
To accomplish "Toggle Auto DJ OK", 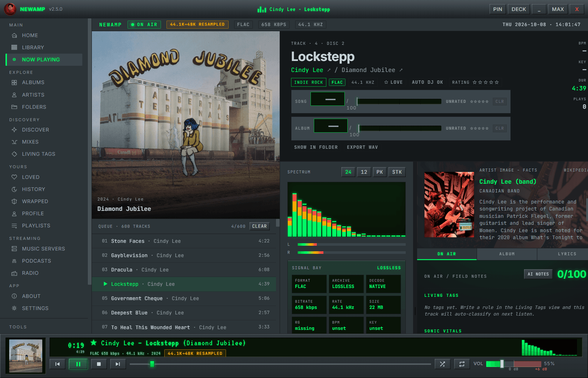I will 427,82.
